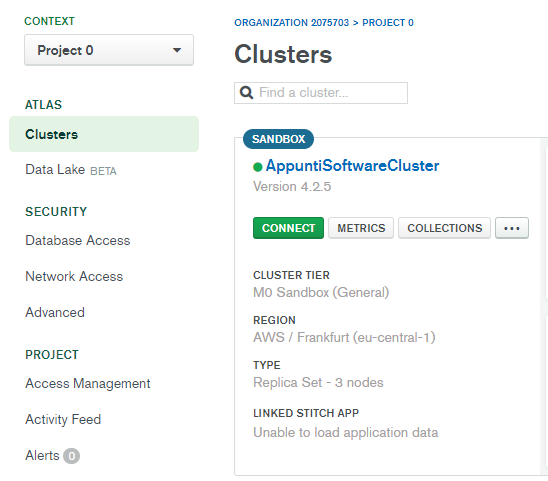Image resolution: width=548 pixels, height=481 pixels.
Task: Open the Project 0 context dropdown
Action: point(109,50)
